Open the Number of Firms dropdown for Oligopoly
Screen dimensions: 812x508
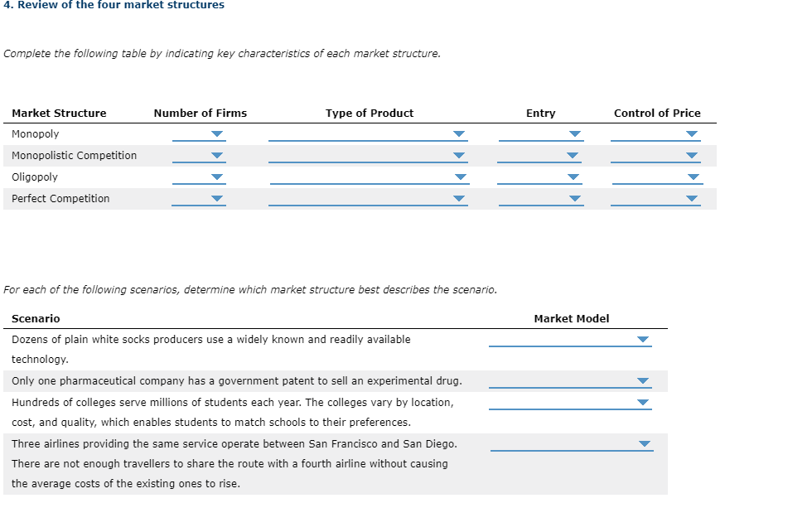point(215,177)
